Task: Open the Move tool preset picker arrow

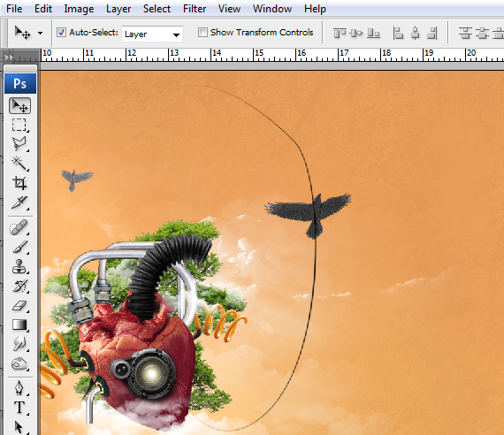Action: [x=40, y=33]
